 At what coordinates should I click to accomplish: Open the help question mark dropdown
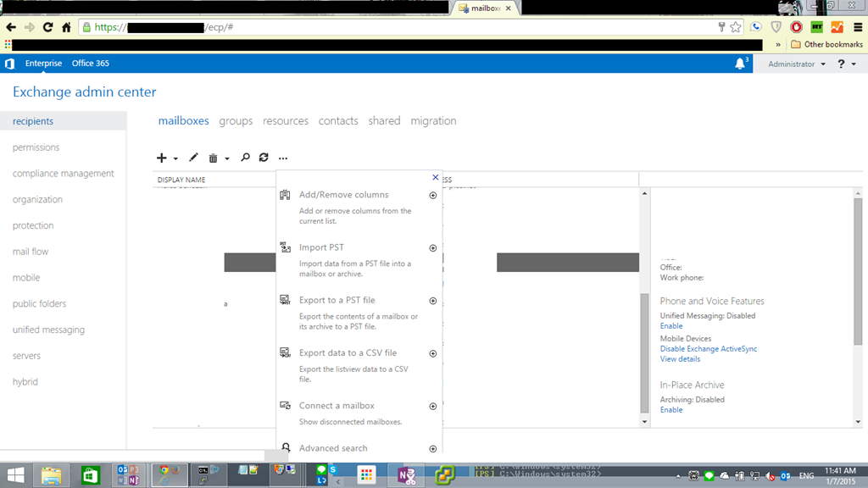click(845, 64)
